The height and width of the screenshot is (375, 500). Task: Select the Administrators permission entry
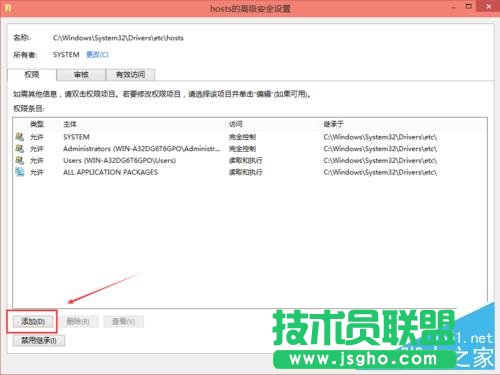pos(250,149)
